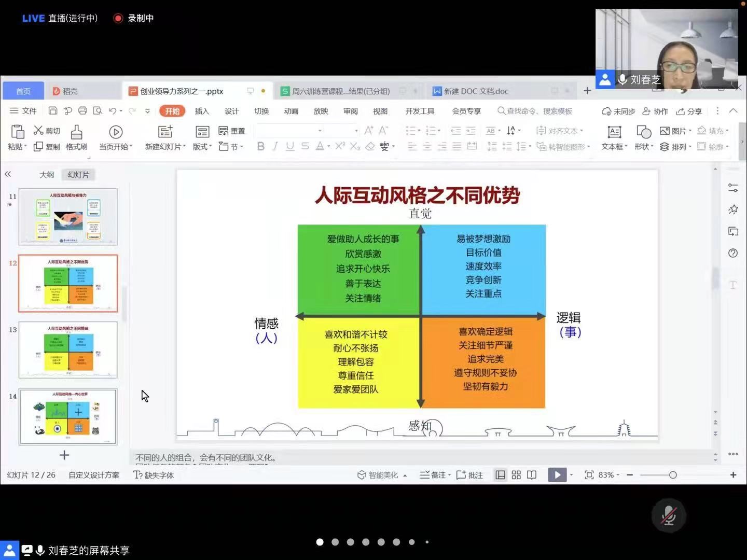This screenshot has width=747, height=560.
Task: Open the 83% zoom level dropdown
Action: [609, 475]
